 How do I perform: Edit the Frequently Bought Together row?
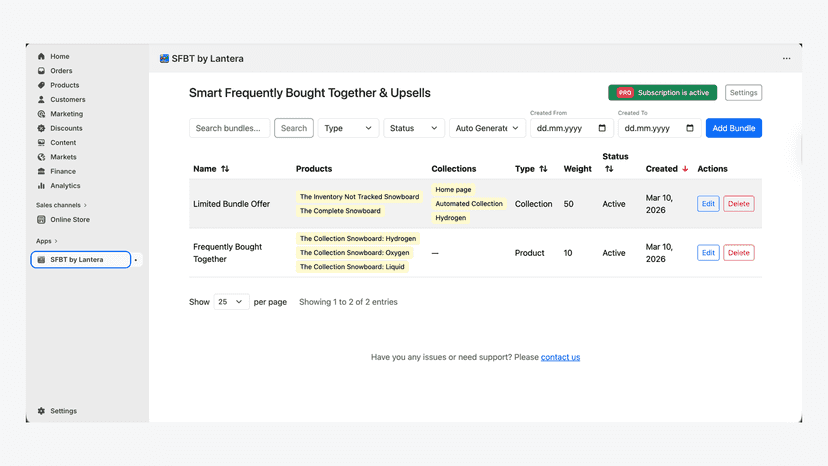click(x=708, y=253)
